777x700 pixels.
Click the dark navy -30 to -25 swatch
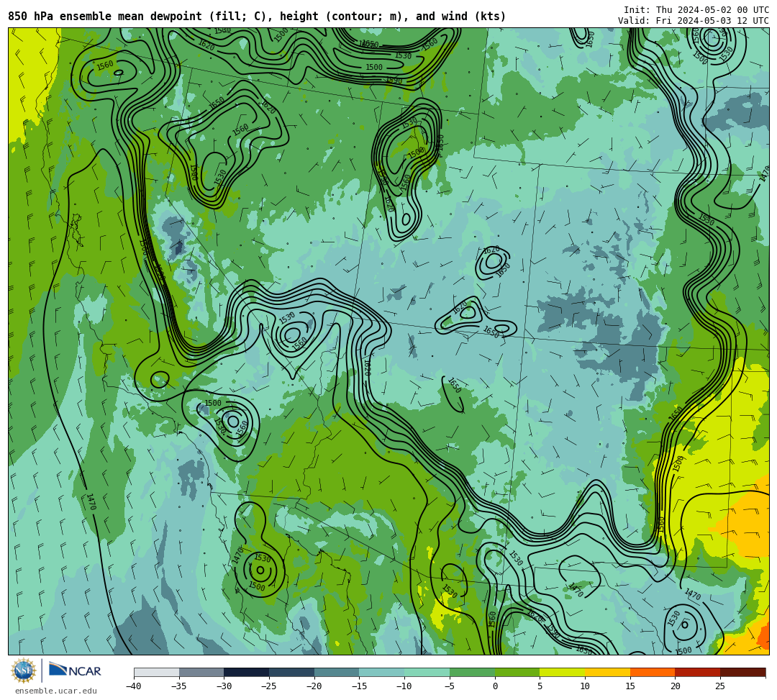[247, 672]
